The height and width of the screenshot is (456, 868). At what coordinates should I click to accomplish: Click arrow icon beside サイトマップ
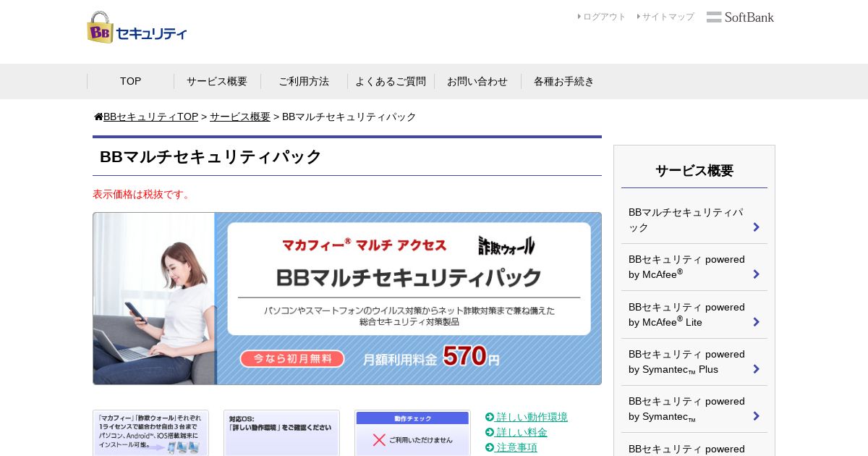click(639, 16)
